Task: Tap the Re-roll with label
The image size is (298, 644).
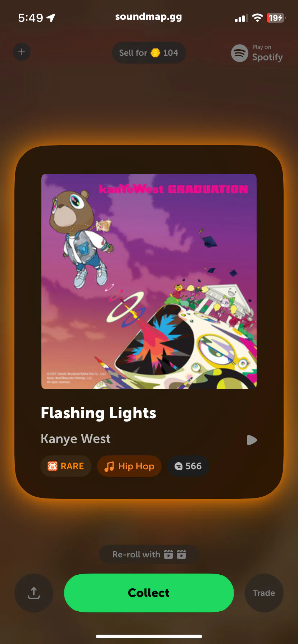Action: 136,555
